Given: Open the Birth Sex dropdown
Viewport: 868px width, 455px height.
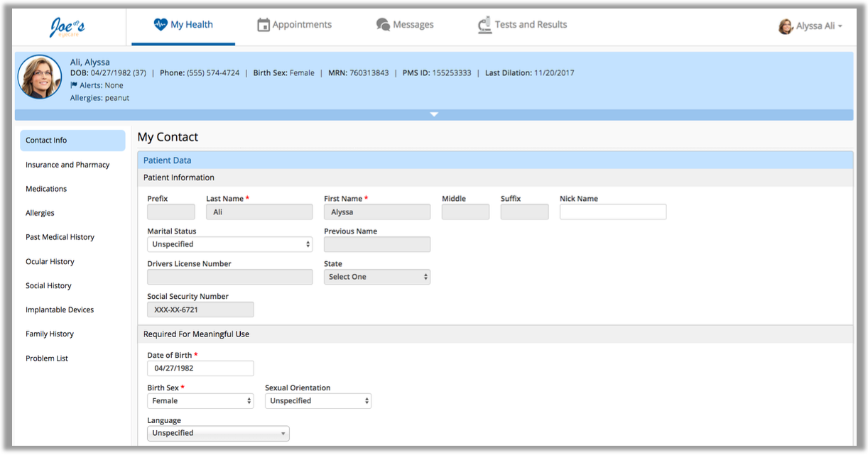Looking at the screenshot, I should point(200,401).
